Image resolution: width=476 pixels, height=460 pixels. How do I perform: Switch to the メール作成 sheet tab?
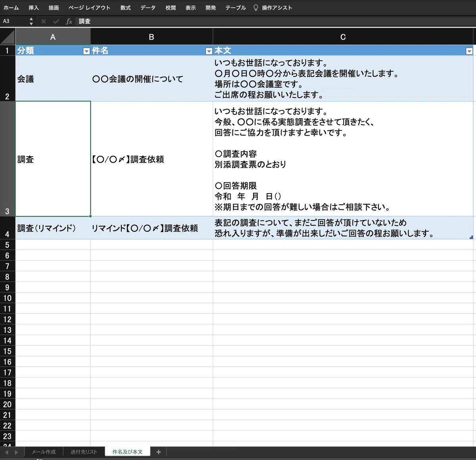[x=44, y=452]
